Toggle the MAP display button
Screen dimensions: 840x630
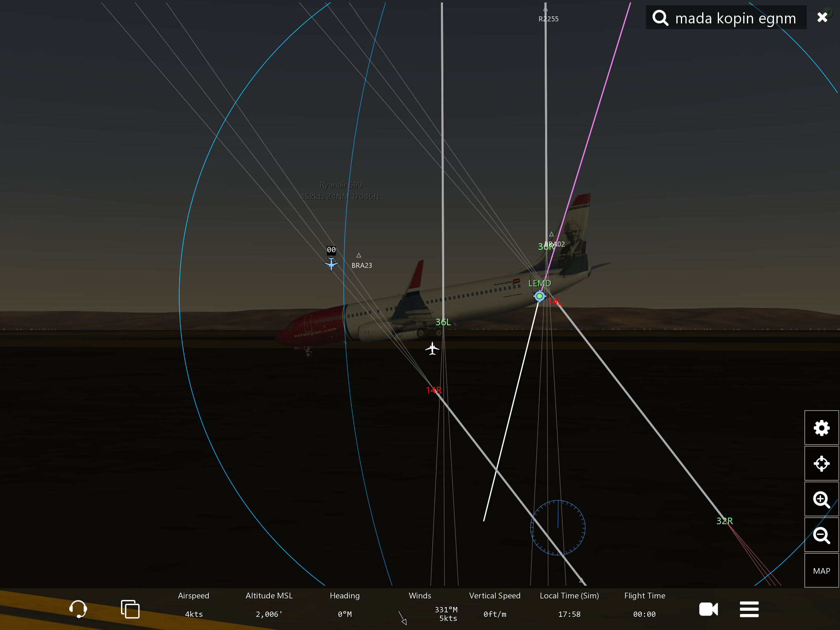(x=821, y=571)
